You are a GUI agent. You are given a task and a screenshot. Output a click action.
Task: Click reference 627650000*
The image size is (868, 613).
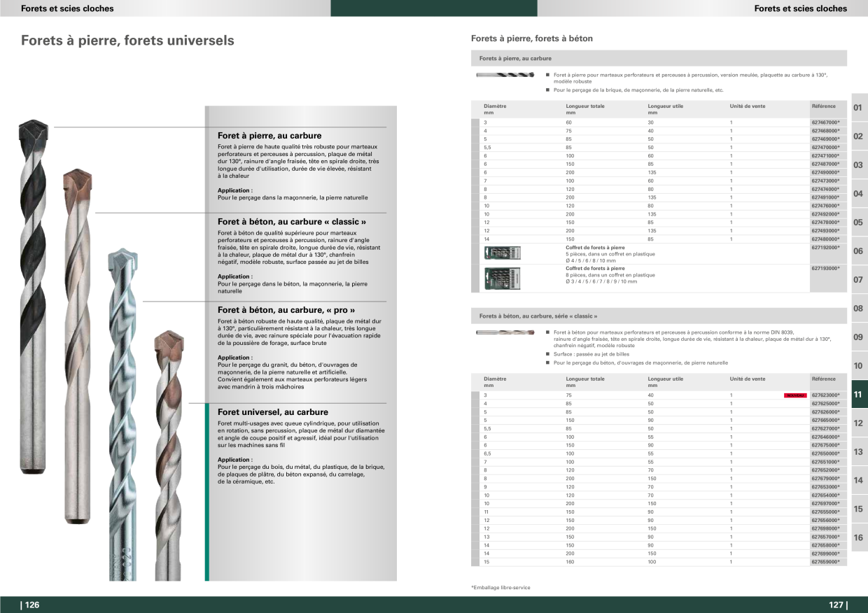pyautogui.click(x=825, y=453)
